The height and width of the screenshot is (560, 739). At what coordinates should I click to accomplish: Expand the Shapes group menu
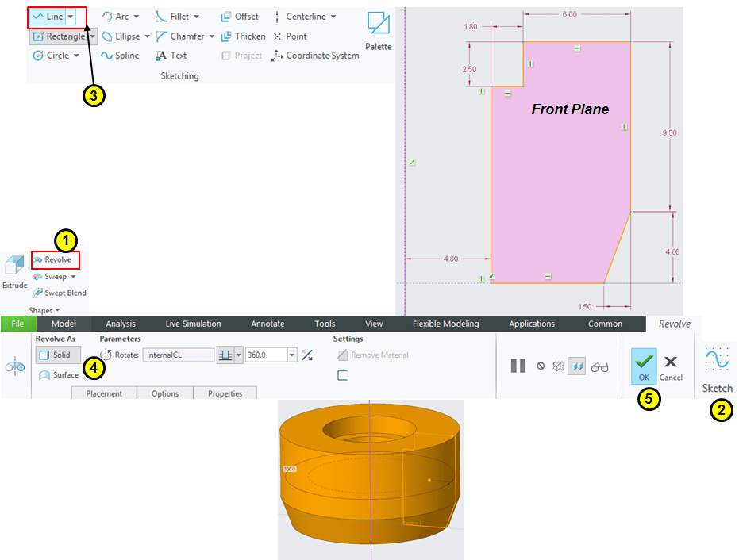click(45, 310)
